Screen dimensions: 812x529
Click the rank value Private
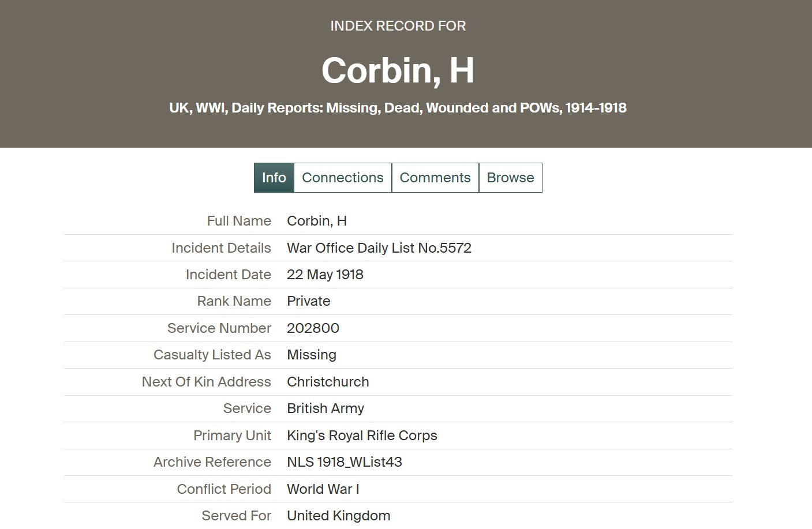(309, 301)
